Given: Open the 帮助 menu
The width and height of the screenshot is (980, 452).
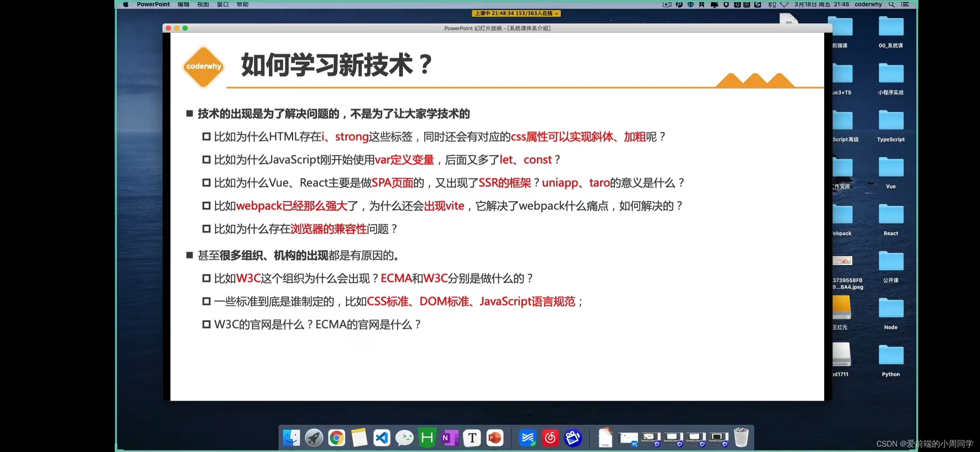Looking at the screenshot, I should 242,5.
